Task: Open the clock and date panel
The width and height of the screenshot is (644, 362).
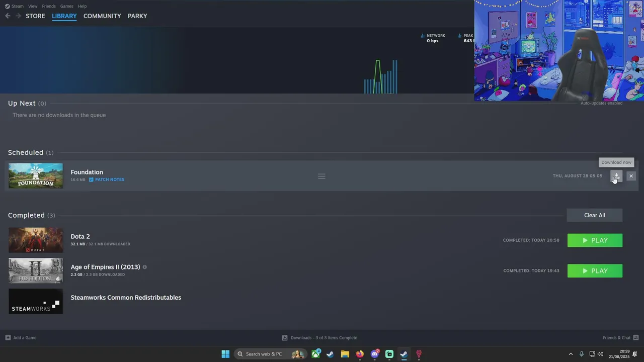Action: pyautogui.click(x=619, y=354)
